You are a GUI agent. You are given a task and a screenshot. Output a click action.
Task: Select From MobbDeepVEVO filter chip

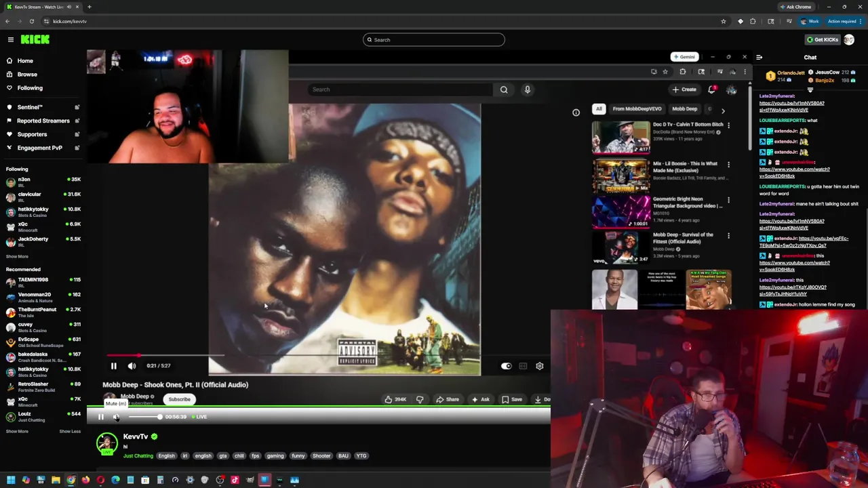(637, 109)
